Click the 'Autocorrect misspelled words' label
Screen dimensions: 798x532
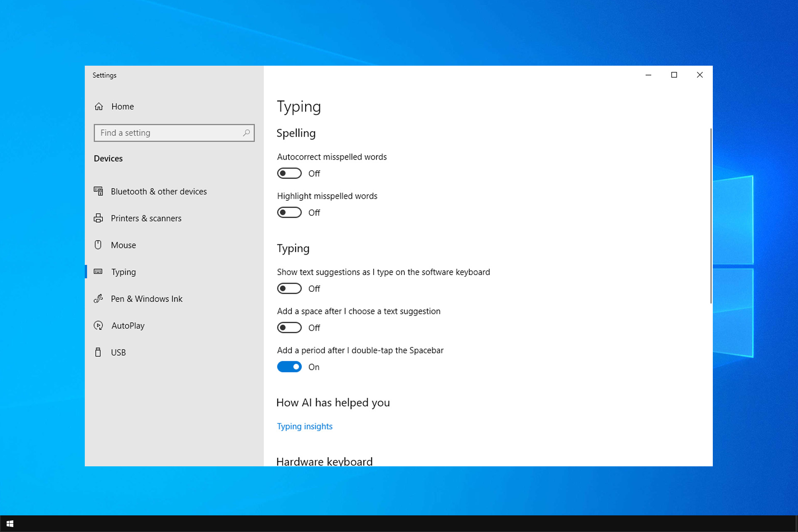pos(332,157)
